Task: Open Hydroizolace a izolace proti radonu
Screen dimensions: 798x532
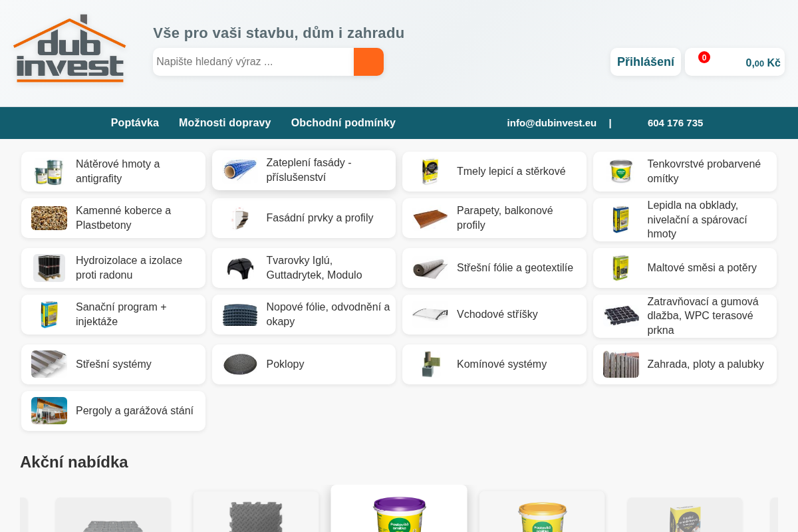Action: click(113, 268)
